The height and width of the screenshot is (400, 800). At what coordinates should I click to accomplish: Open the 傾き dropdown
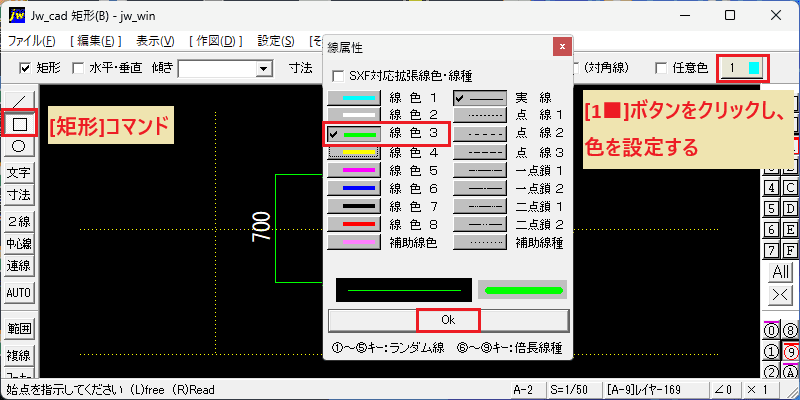click(263, 68)
